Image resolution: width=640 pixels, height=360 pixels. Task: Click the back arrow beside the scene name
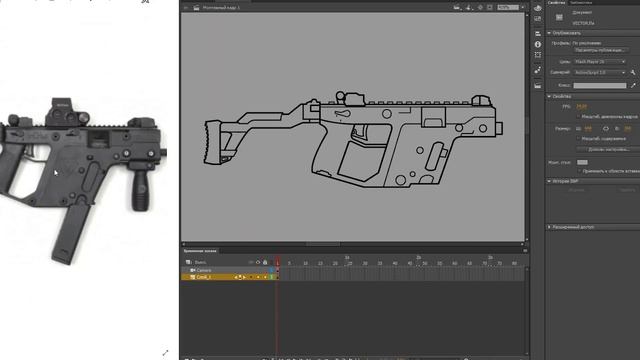186,7
